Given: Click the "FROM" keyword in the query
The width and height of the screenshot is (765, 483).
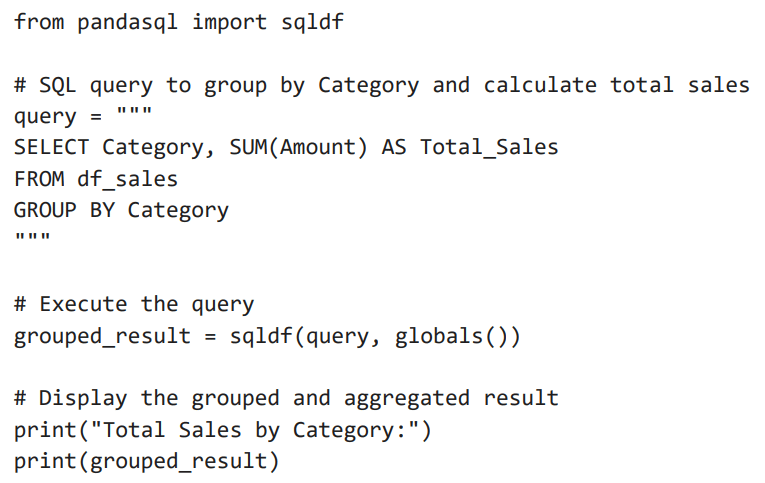Looking at the screenshot, I should tap(39, 179).
